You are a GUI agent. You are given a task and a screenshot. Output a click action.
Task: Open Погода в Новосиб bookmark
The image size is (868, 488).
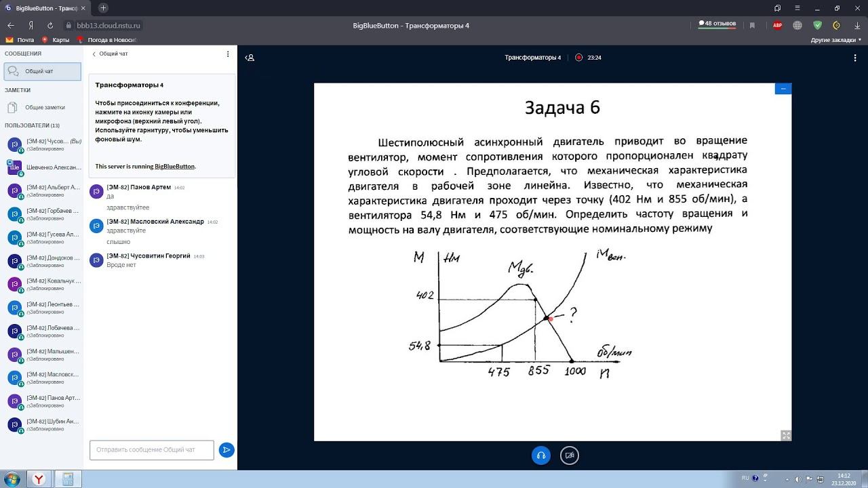click(107, 40)
